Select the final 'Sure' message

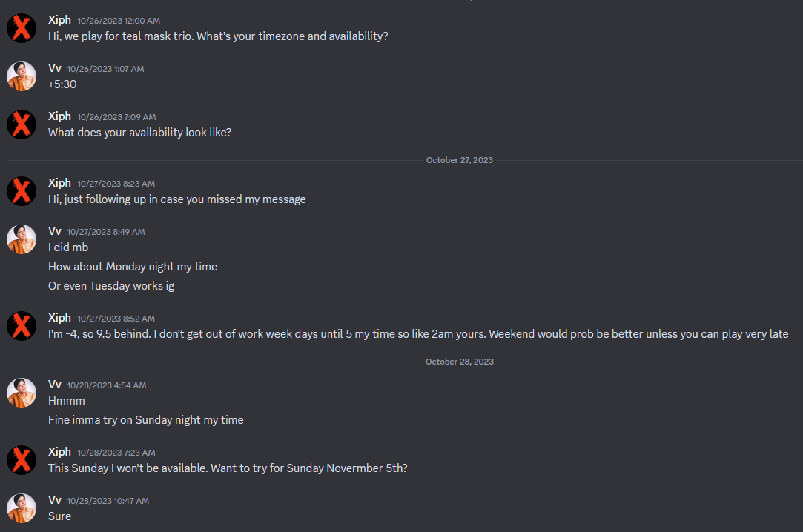pos(59,516)
